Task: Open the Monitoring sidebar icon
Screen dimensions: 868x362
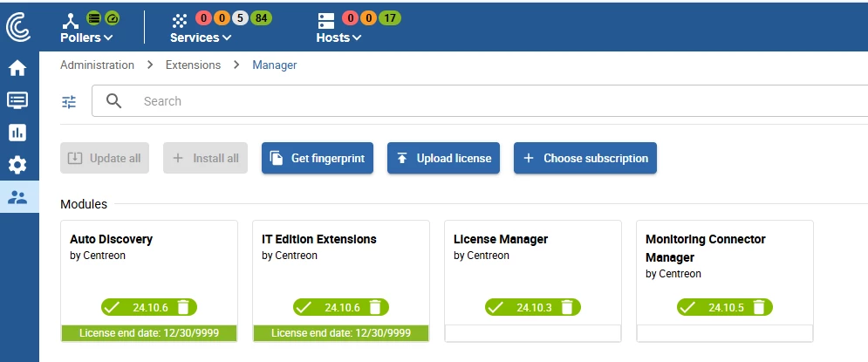Action: (17, 100)
